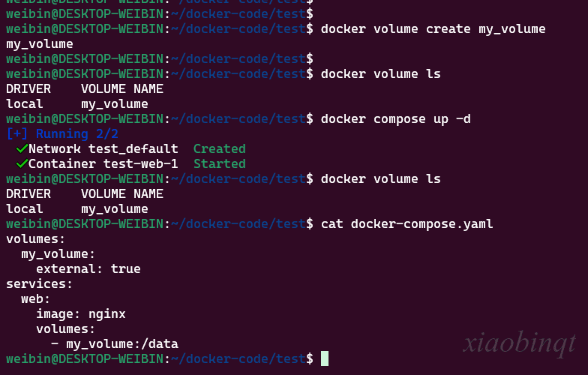The width and height of the screenshot is (588, 375).
Task: Click the "services:" YAML key
Action: 39,284
